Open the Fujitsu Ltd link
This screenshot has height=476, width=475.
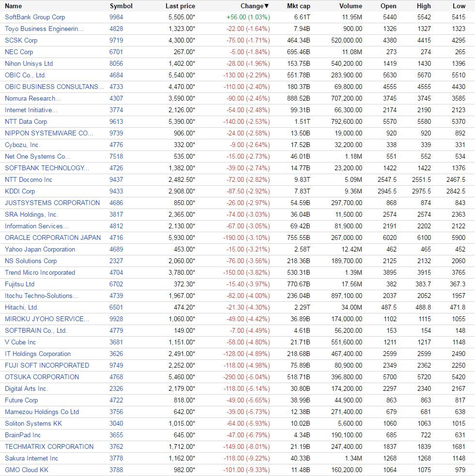[19, 284]
